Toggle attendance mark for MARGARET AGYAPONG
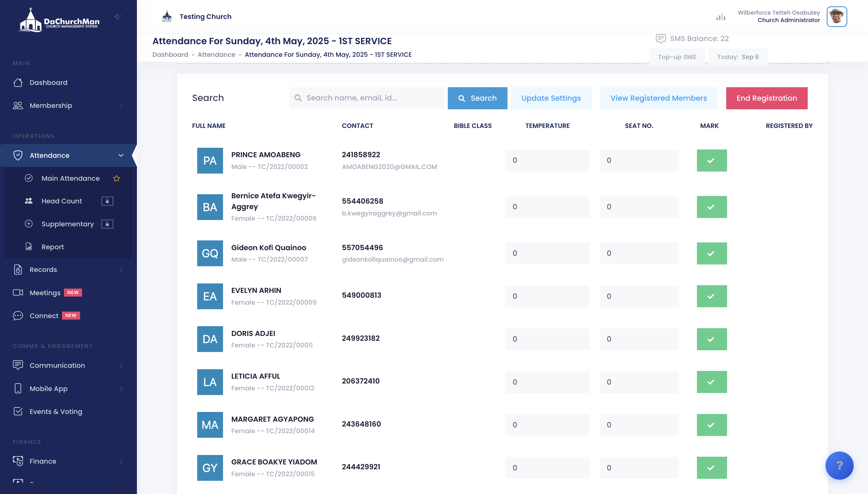Viewport: 868px width, 494px height. [x=712, y=425]
